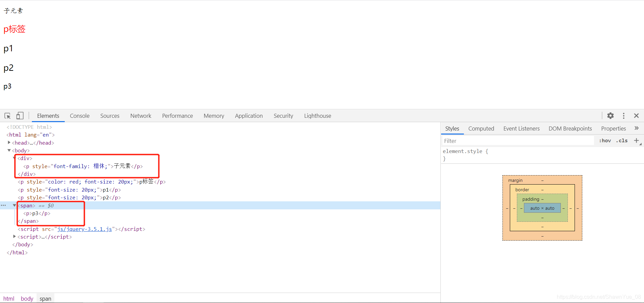Open the Application tab

249,116
